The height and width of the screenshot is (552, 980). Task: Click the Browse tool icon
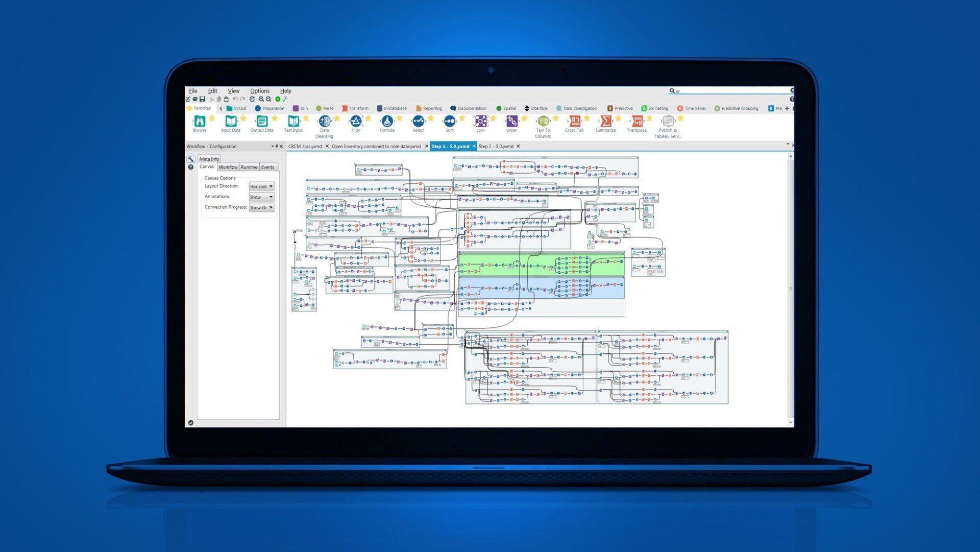tap(200, 122)
